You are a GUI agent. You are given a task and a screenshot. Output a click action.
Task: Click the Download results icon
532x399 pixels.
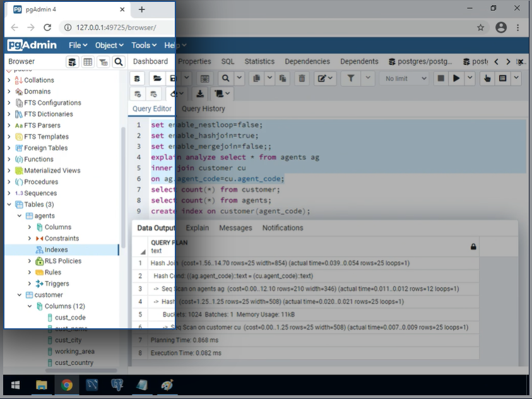[x=200, y=93]
